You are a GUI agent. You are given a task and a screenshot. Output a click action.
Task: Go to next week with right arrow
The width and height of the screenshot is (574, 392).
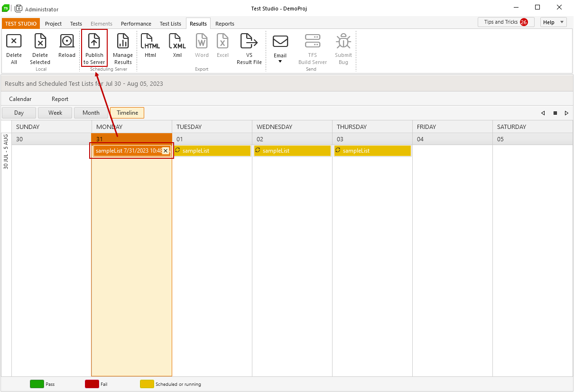point(566,113)
